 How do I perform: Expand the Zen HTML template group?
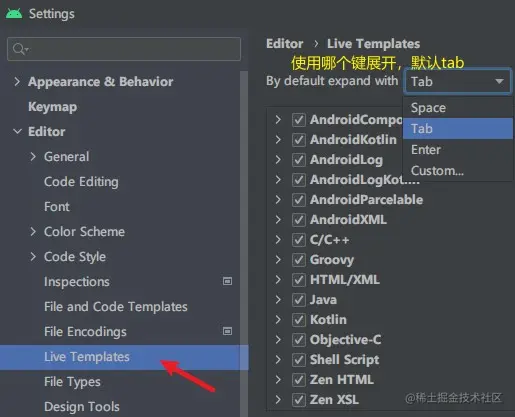[x=278, y=379]
